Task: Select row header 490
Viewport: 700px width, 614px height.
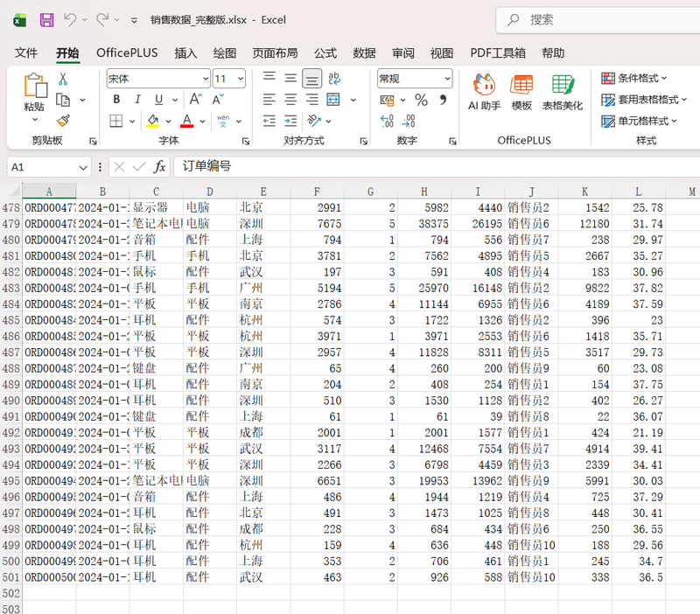Action: point(10,401)
